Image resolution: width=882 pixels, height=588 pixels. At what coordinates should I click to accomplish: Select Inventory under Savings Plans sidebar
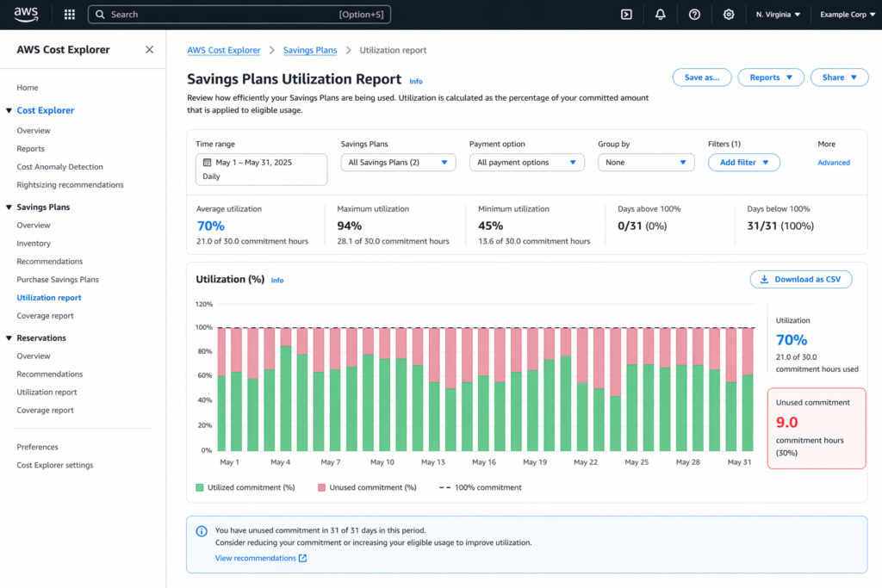point(33,243)
